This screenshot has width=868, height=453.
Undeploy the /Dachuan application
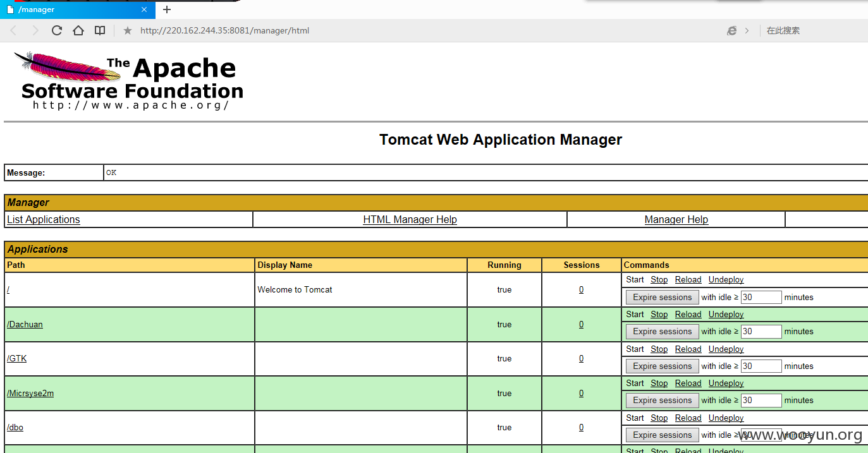726,314
